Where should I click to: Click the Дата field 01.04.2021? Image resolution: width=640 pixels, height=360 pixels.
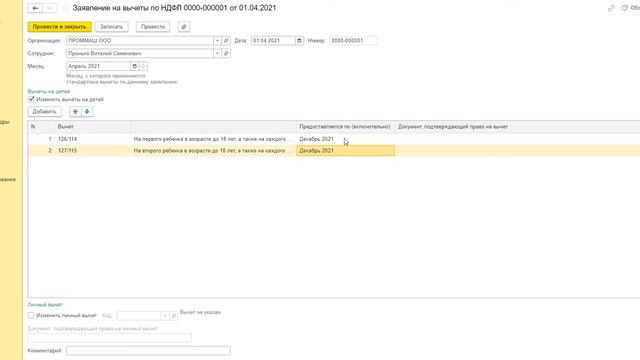(273, 41)
